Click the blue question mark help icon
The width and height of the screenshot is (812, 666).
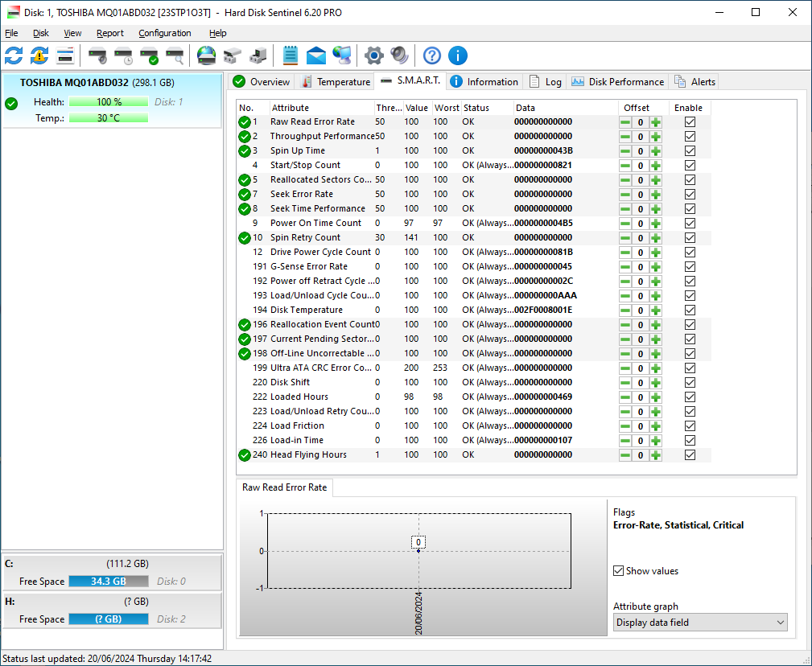click(432, 55)
